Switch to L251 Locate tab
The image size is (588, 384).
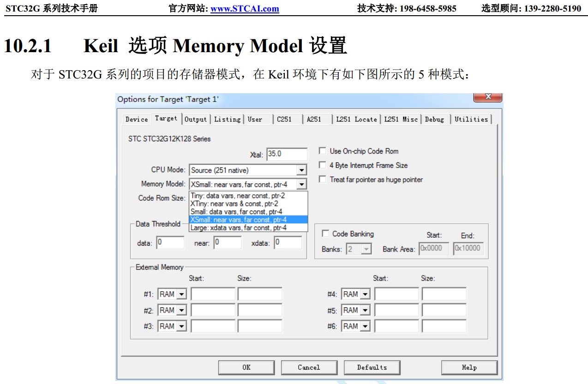(x=356, y=119)
